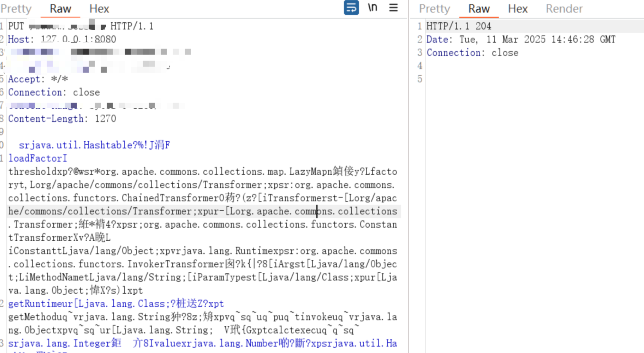
Task: Click the Content-Length: 1270 header
Action: pyautogui.click(x=62, y=119)
